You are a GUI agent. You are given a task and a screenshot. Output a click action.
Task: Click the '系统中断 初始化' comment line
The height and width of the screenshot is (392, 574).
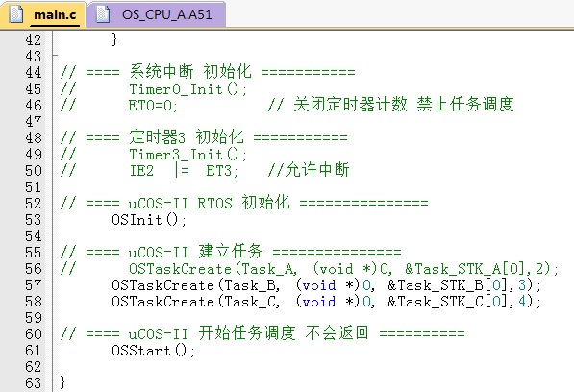coord(208,72)
